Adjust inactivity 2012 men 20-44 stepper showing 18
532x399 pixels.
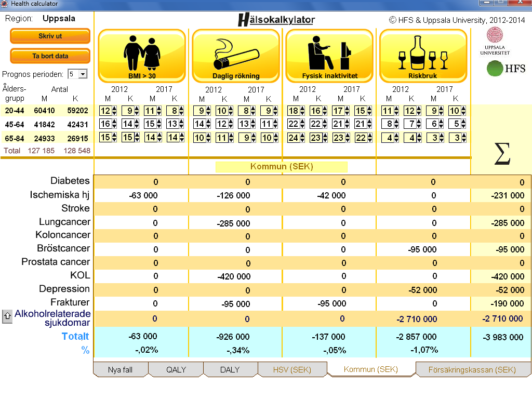click(x=302, y=111)
